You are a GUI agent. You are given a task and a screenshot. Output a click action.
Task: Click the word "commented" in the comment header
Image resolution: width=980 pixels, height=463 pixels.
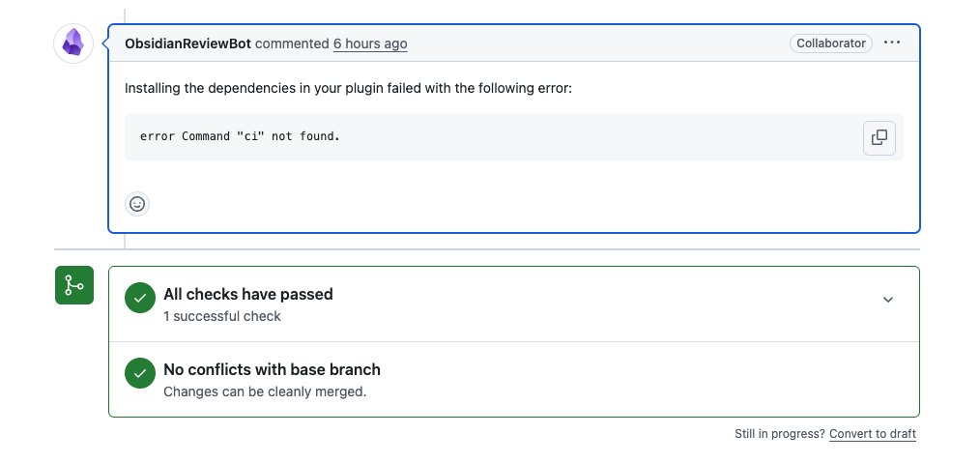(292, 43)
